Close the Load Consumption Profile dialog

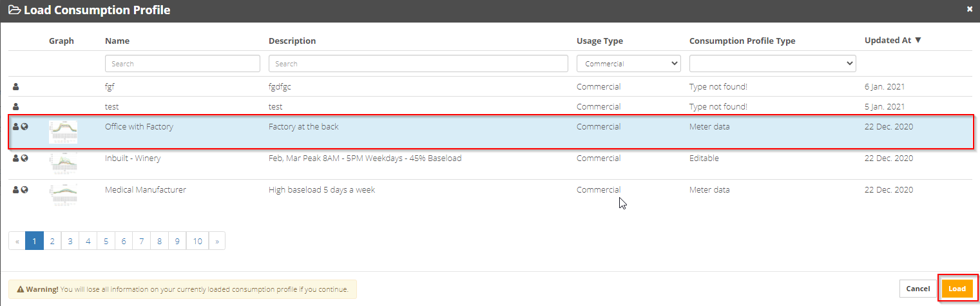pos(970,10)
